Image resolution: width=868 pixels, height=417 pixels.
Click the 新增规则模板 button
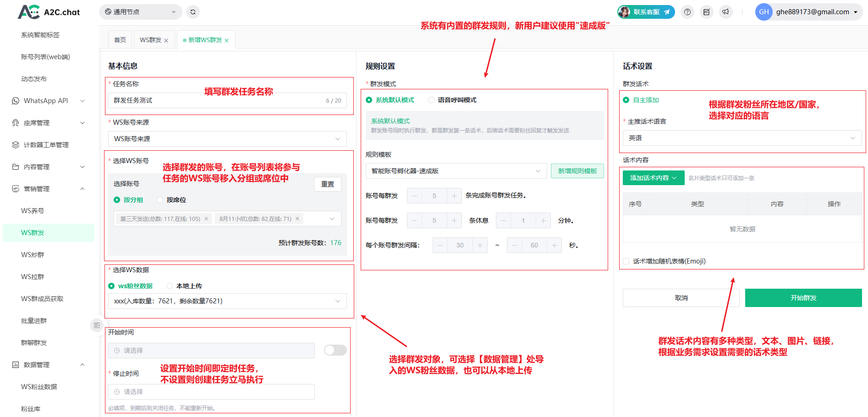coord(577,171)
